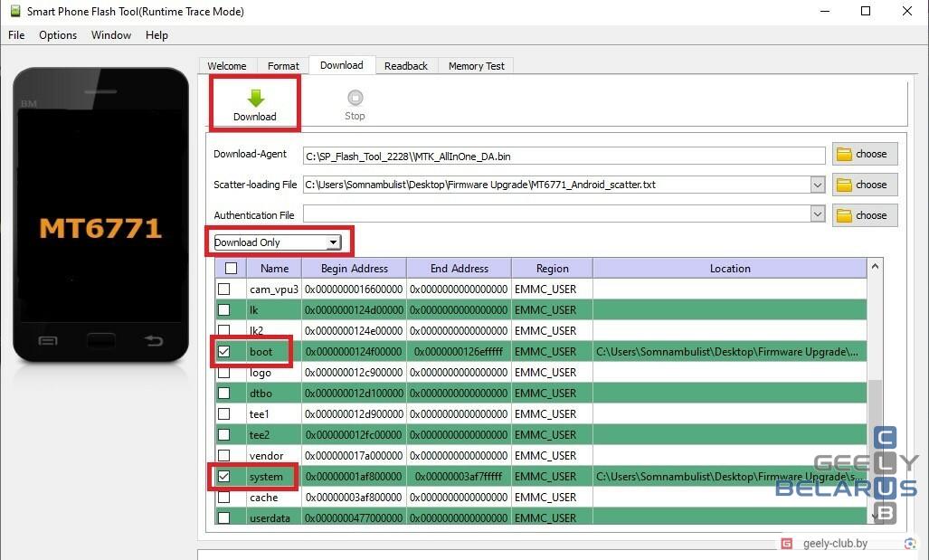
Task: Click the scrollbar up arrow of partition table
Action: click(x=875, y=266)
